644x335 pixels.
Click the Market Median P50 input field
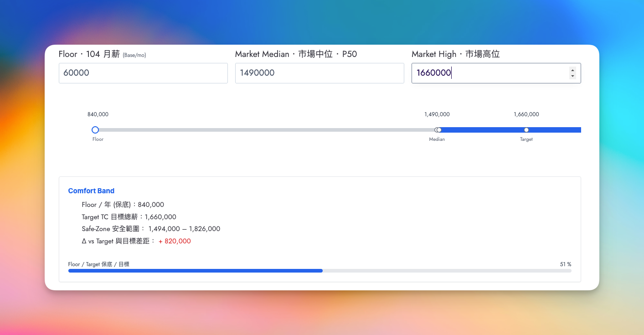[319, 73]
